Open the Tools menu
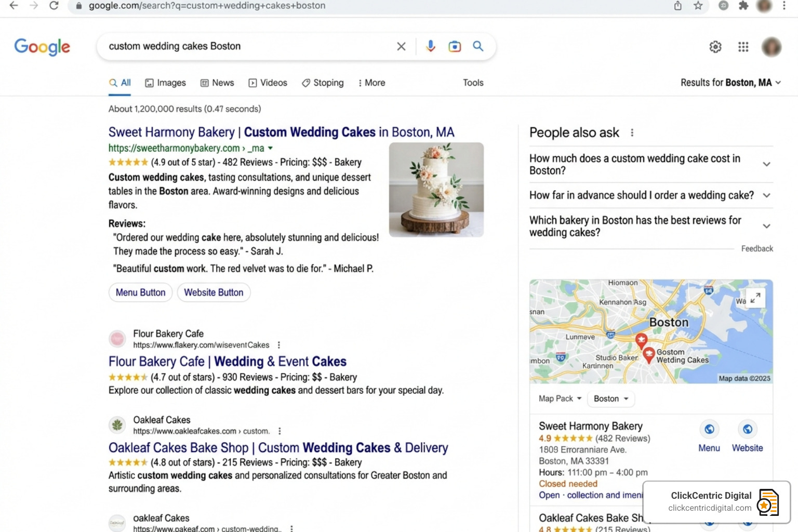Image resolution: width=798 pixels, height=532 pixels. (x=473, y=83)
